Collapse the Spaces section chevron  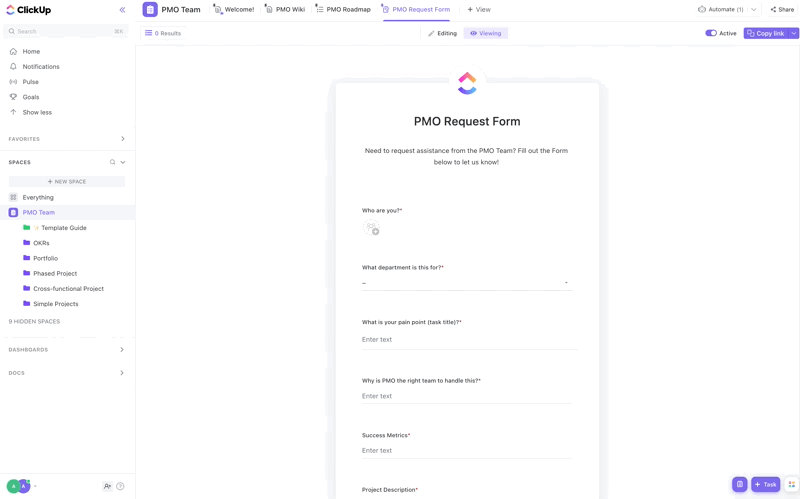[x=123, y=162]
